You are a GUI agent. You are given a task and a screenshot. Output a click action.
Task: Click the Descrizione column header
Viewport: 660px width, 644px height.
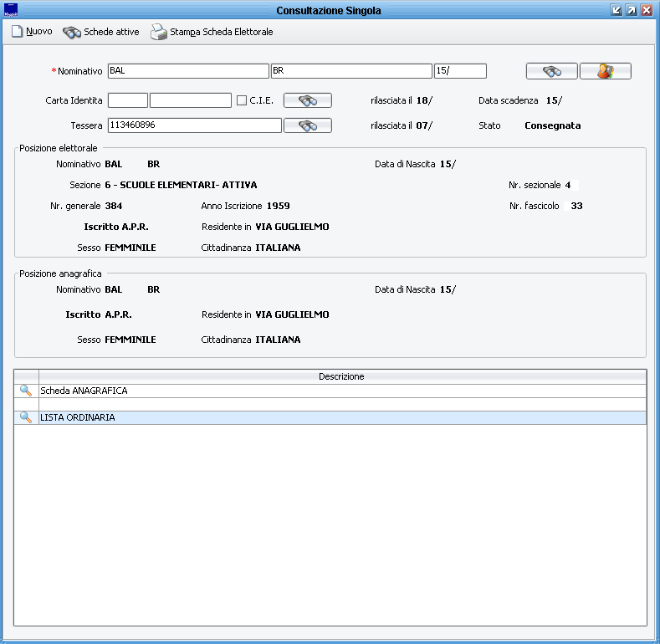pyautogui.click(x=341, y=376)
